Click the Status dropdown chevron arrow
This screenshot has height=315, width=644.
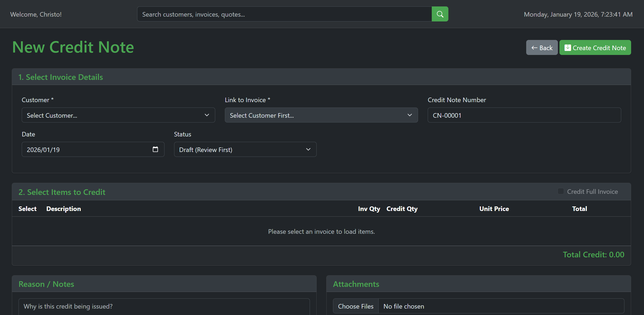[308, 149]
